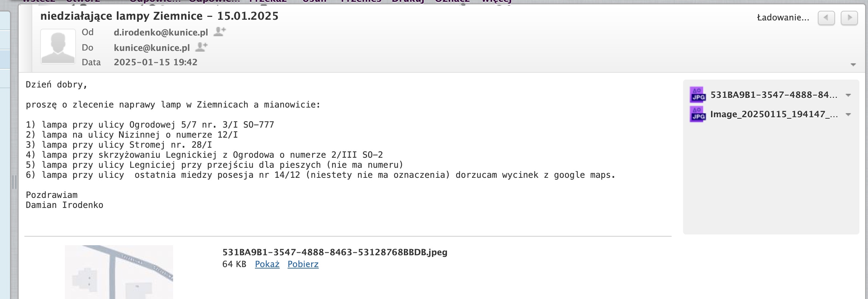Click the 531BA9B1-3547-4888-8463-53128768BBDB.jpeg filename
This screenshot has height=299, width=868.
pos(335,252)
